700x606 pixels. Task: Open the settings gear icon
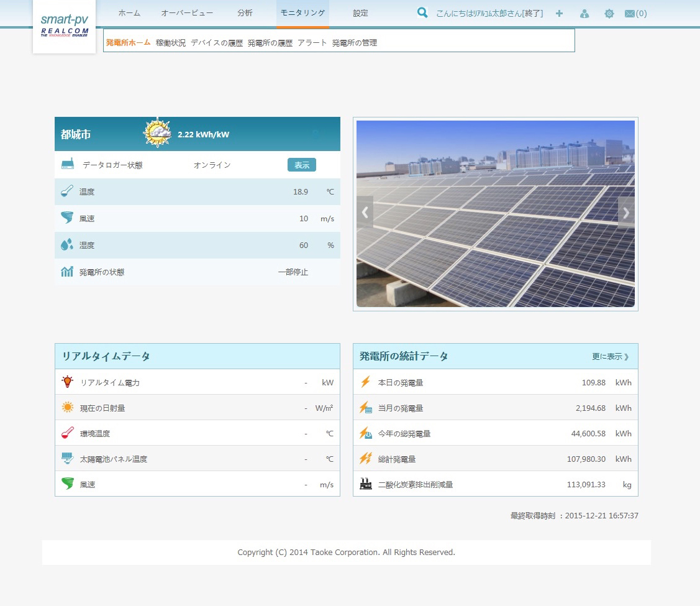point(609,14)
